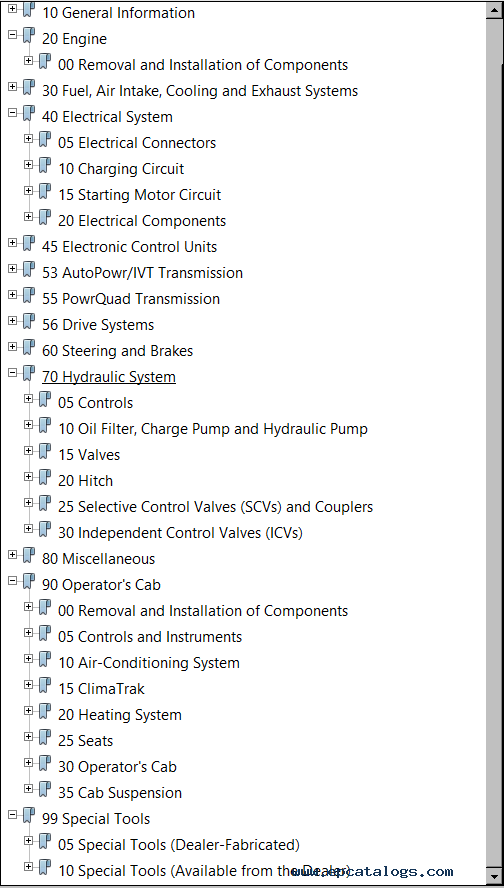Collapse the 99 Special Tools section
The image size is (504, 888).
pos(13,815)
